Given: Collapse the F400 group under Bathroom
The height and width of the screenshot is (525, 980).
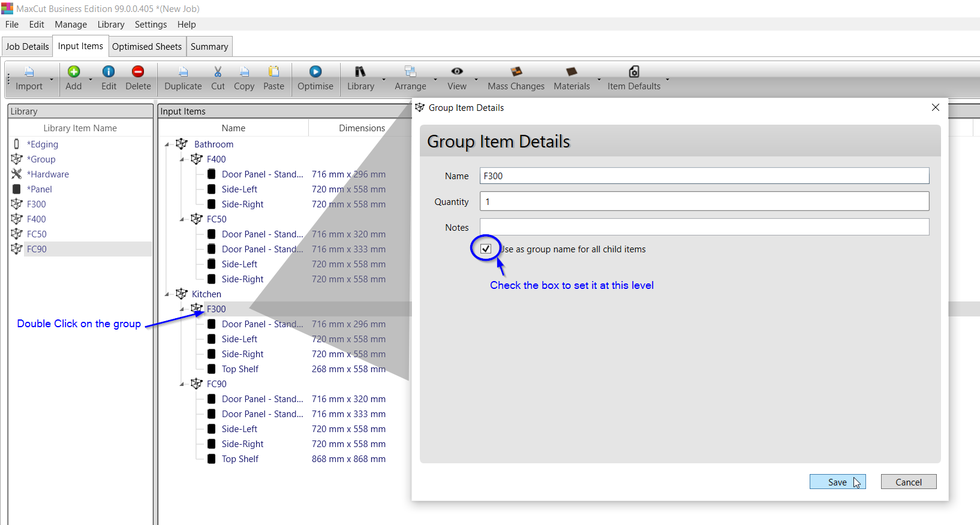Looking at the screenshot, I should tap(182, 159).
